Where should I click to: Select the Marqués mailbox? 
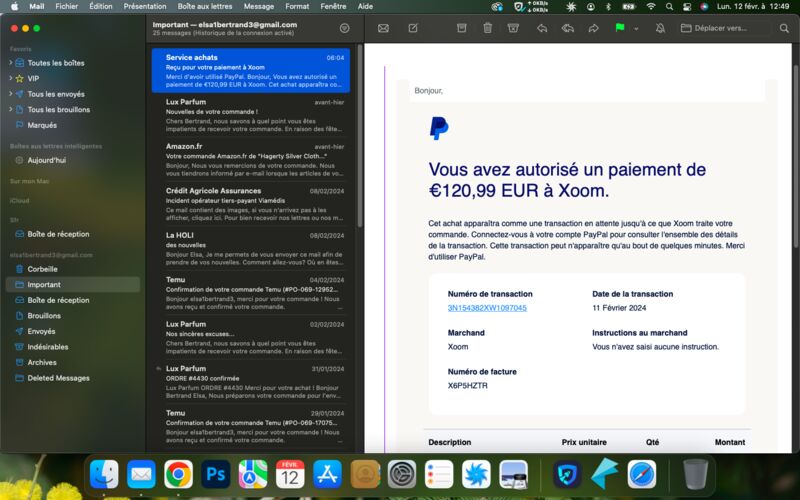coord(42,125)
